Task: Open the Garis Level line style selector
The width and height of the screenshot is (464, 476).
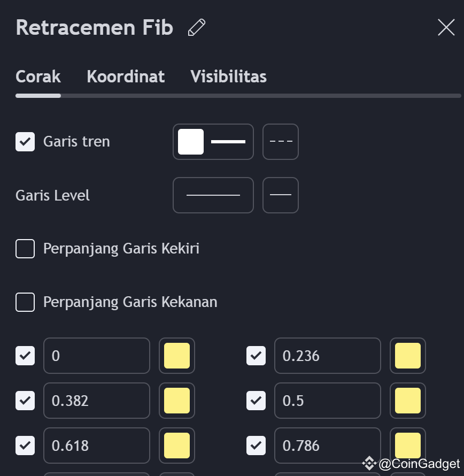Action: coord(281,195)
